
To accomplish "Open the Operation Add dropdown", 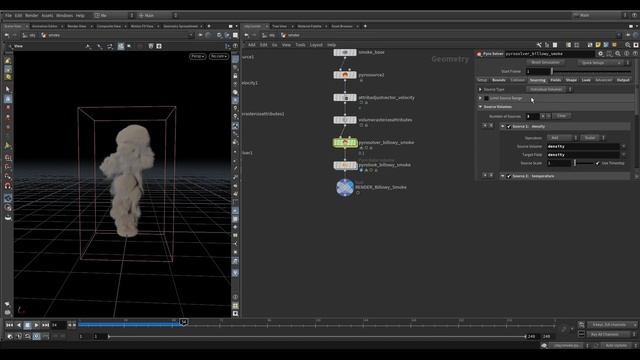I will (x=562, y=138).
